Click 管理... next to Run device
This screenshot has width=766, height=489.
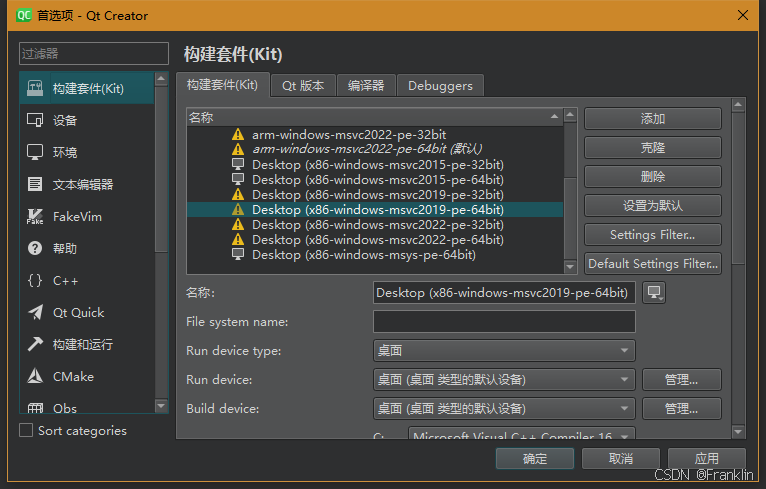coord(681,380)
